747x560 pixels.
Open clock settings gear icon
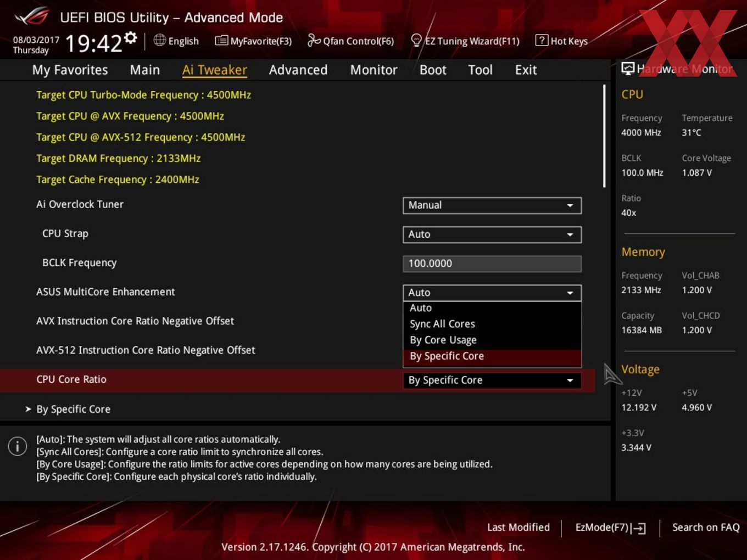(x=130, y=37)
